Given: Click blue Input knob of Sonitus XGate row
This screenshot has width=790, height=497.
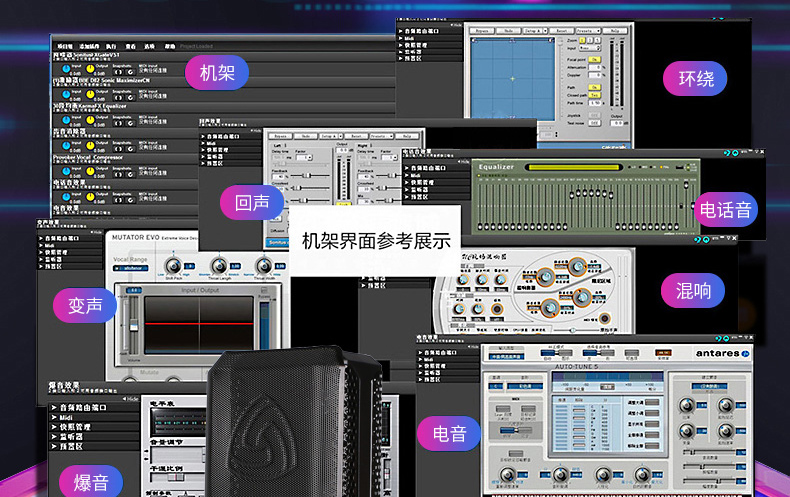Looking at the screenshot, I should (66, 69).
